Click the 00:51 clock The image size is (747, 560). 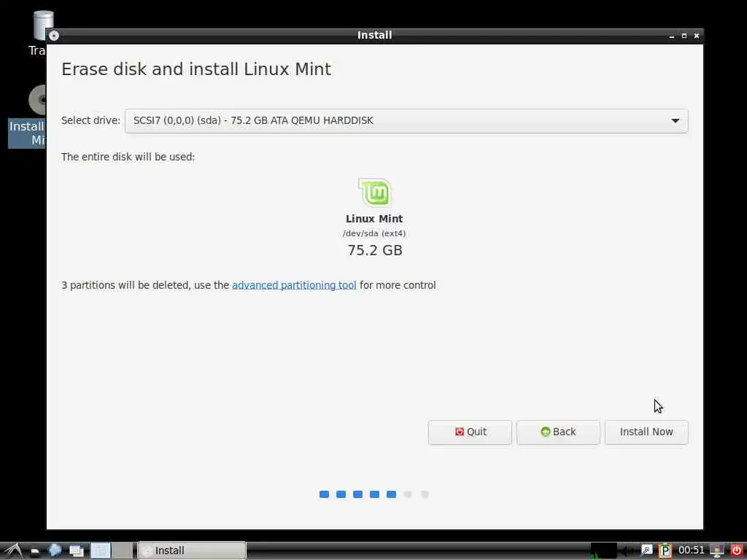(x=692, y=551)
